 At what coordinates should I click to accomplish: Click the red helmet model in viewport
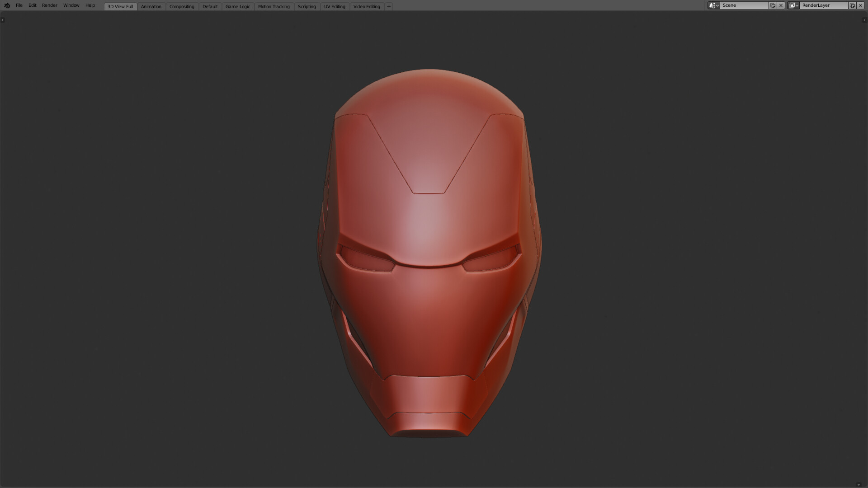(429, 253)
